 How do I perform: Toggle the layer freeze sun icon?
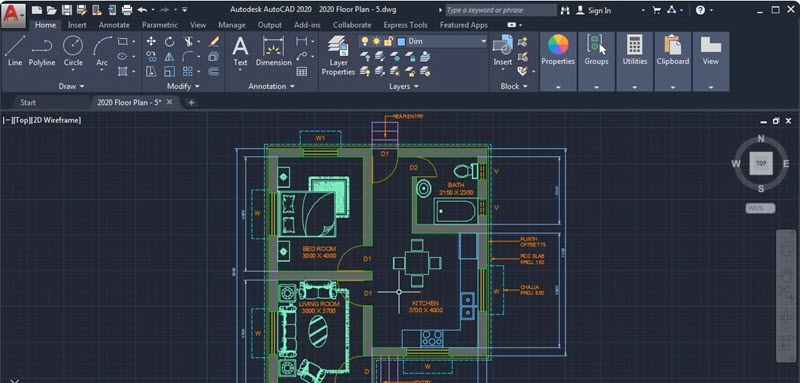coord(377,41)
